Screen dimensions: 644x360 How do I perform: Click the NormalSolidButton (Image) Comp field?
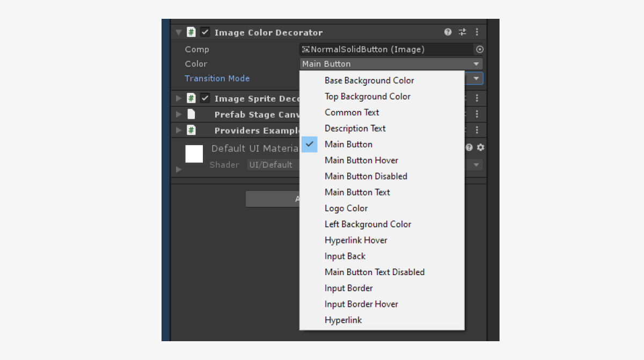coord(386,49)
